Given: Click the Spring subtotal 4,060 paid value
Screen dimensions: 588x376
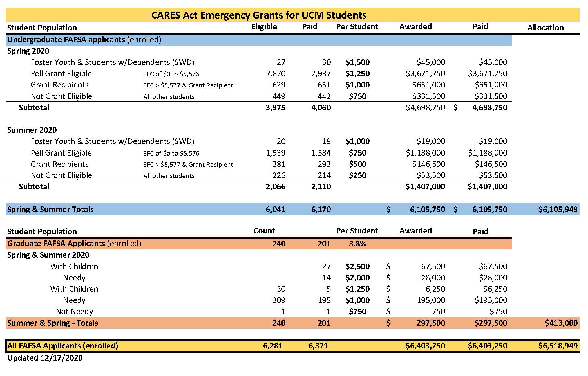Looking at the screenshot, I should pos(321,108).
